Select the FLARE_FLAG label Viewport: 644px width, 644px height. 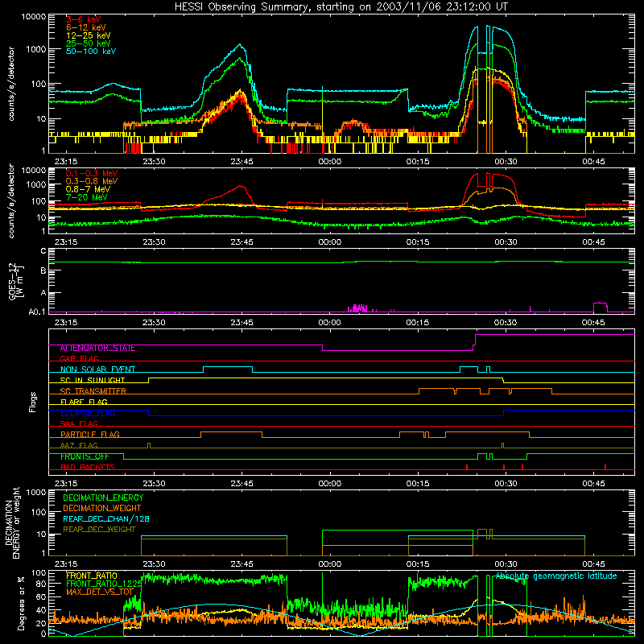pos(84,402)
